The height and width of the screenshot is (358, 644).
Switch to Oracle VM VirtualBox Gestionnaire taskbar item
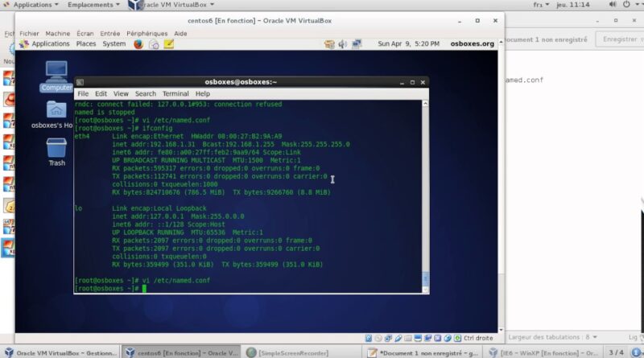(61, 352)
